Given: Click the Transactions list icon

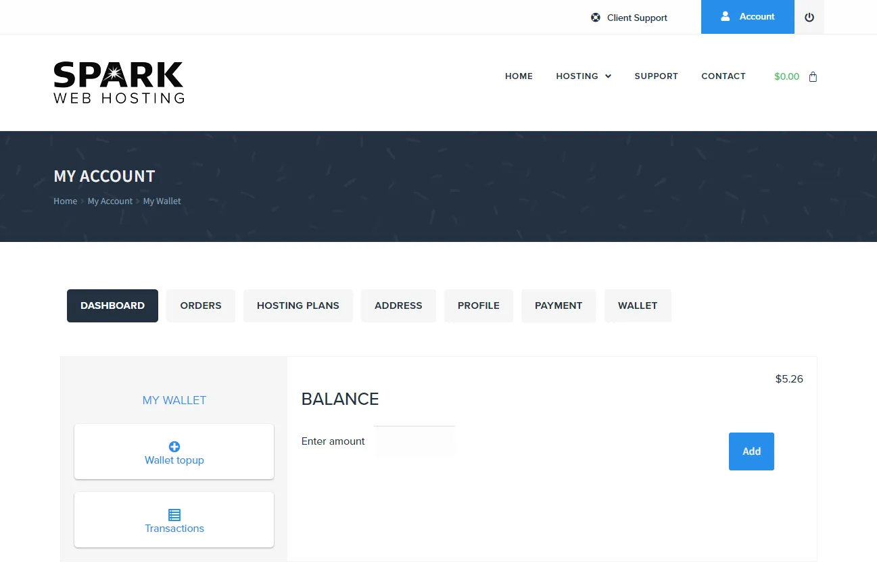Looking at the screenshot, I should coord(174,514).
